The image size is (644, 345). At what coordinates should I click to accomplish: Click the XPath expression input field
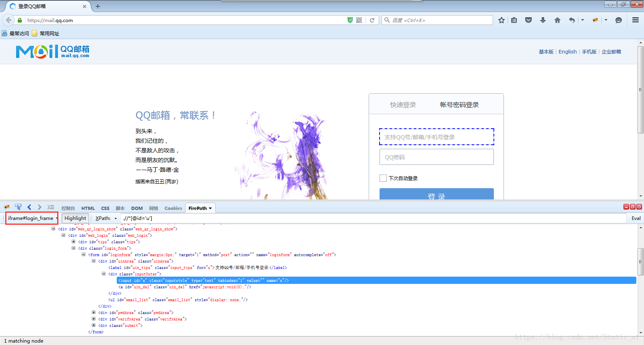(x=374, y=218)
